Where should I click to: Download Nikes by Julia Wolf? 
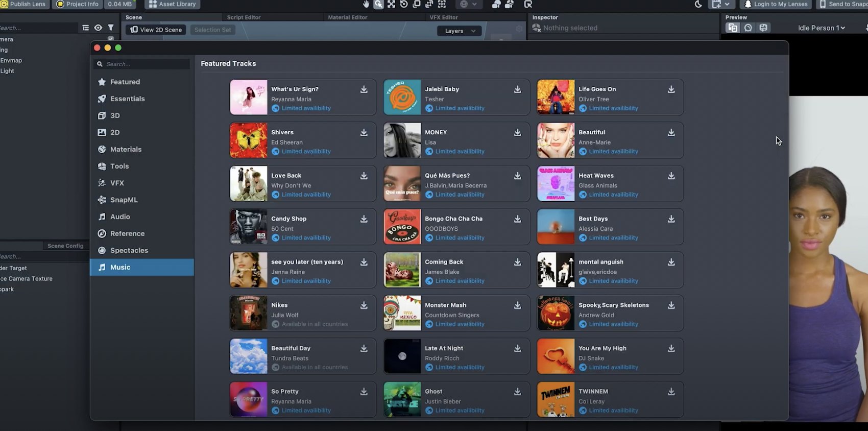coord(364,305)
